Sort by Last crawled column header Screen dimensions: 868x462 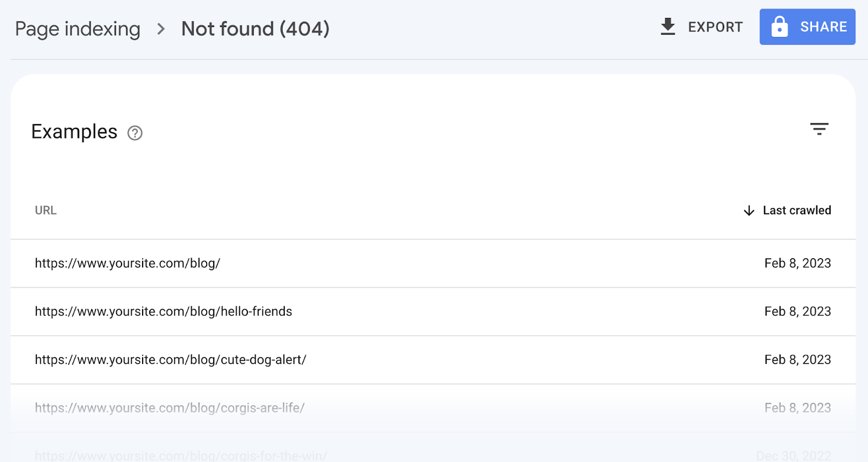pos(796,210)
